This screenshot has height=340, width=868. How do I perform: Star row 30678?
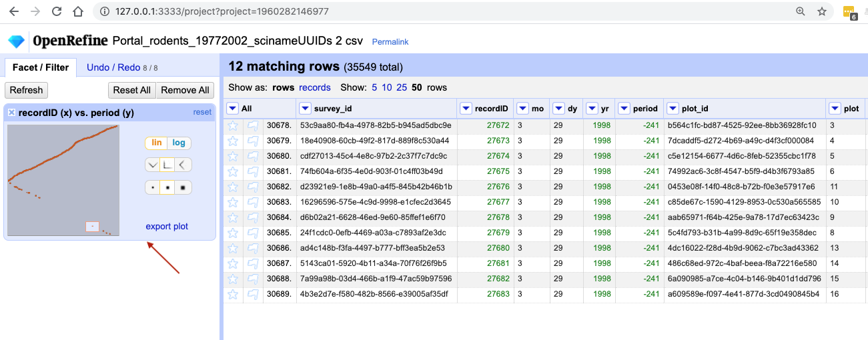[x=233, y=125]
